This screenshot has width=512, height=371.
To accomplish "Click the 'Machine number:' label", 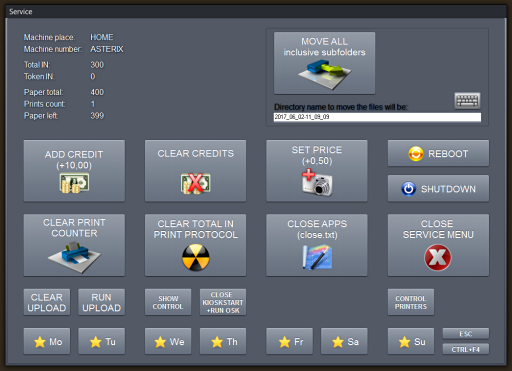I will click(x=53, y=49).
